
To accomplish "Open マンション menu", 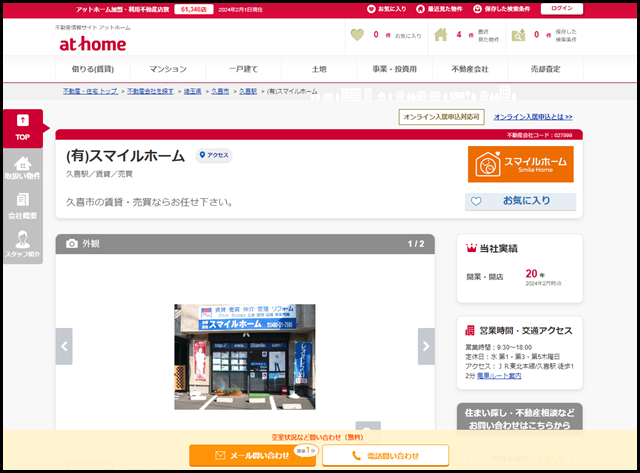I will tap(168, 69).
